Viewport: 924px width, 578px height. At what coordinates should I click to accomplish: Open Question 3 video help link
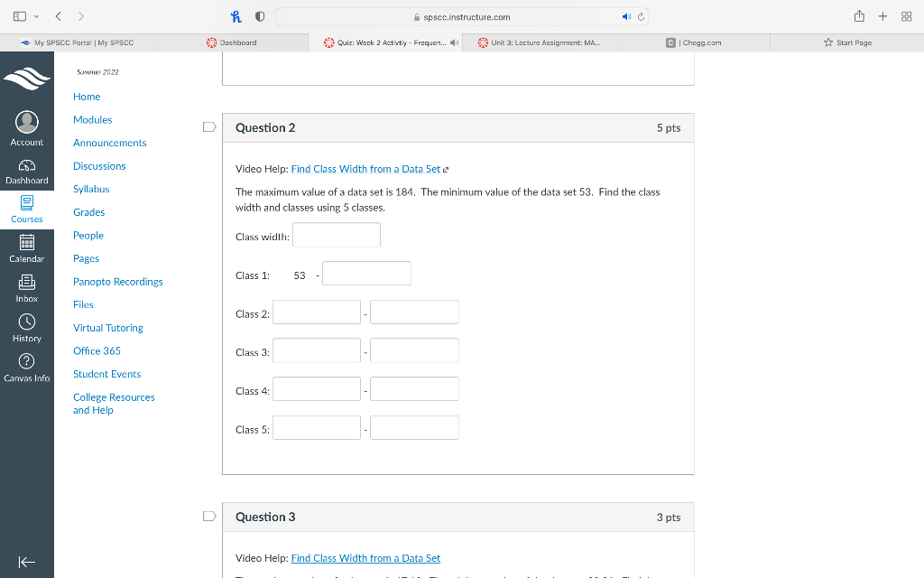tap(366, 558)
